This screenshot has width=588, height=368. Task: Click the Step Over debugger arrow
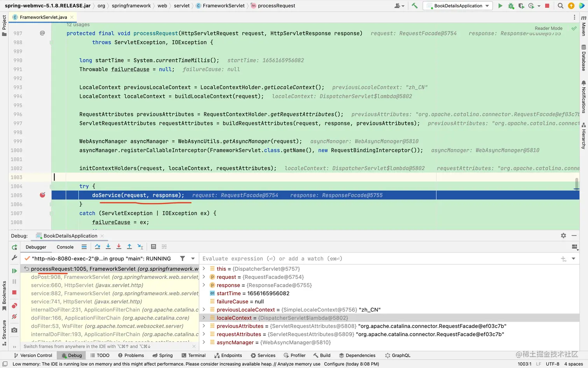98,247
